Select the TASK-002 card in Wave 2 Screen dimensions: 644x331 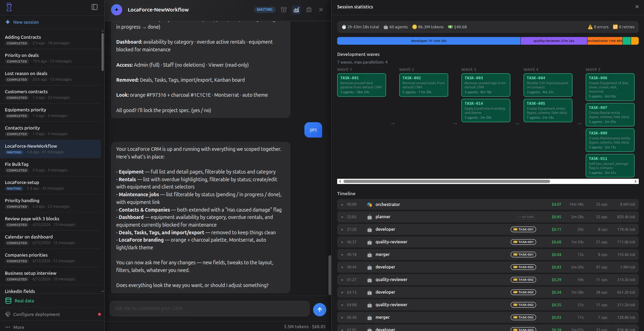[x=423, y=85]
